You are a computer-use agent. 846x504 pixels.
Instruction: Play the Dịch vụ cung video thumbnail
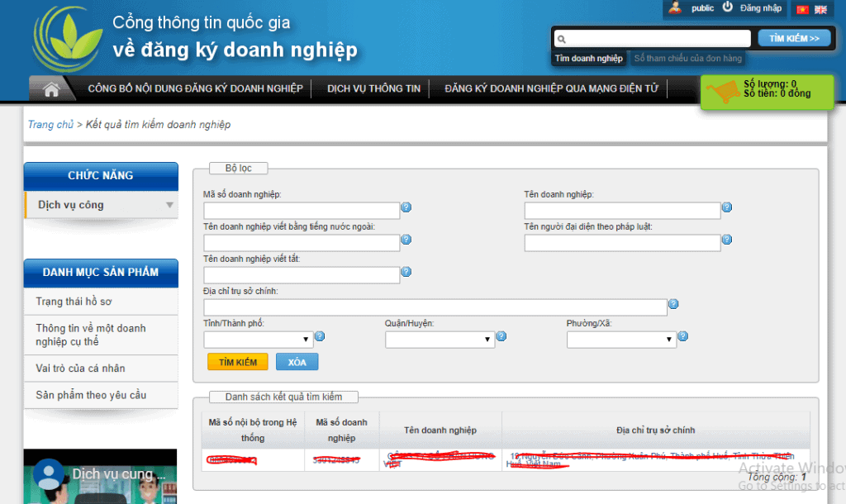100,477
